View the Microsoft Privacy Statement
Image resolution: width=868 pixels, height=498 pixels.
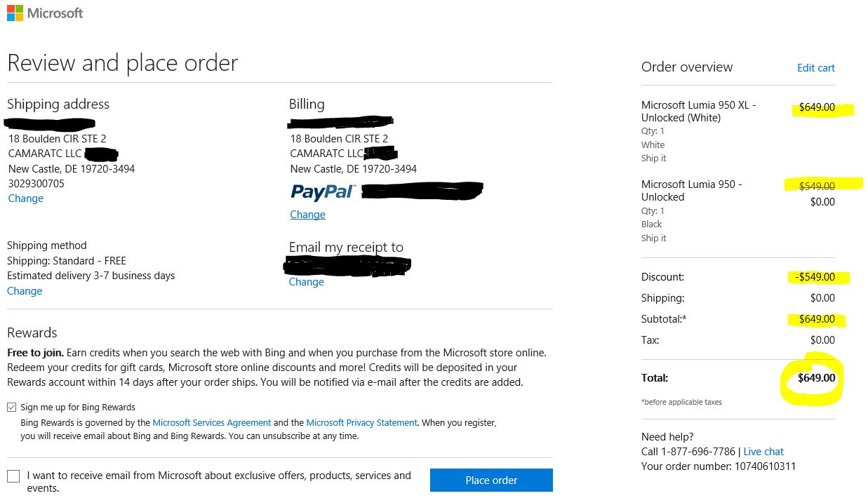(x=361, y=423)
